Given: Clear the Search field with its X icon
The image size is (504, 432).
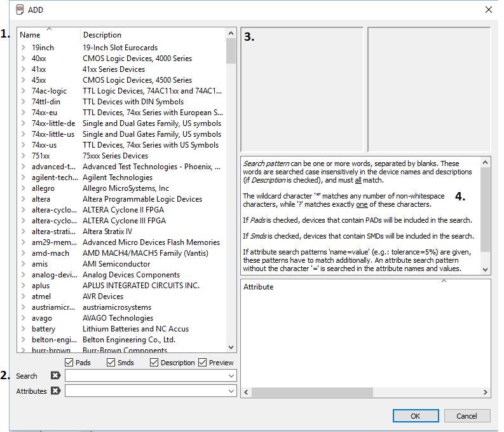Looking at the screenshot, I should point(55,375).
